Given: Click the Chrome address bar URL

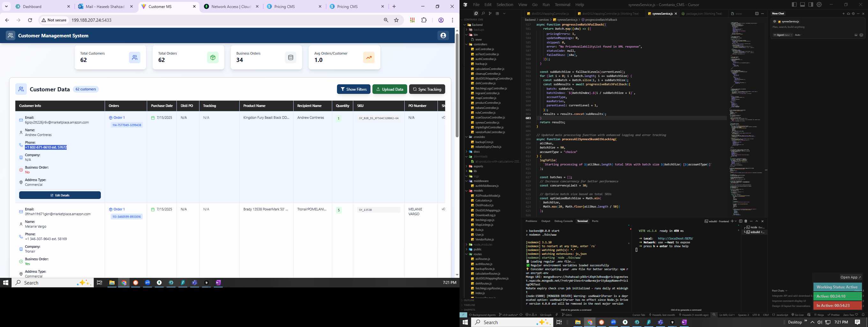Looking at the screenshot, I should 91,20.
